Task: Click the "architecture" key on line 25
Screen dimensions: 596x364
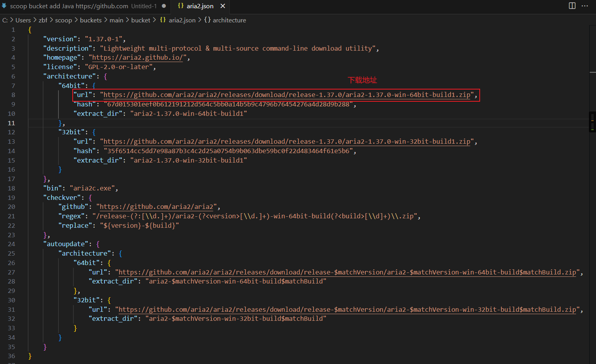Action: pyautogui.click(x=85, y=253)
